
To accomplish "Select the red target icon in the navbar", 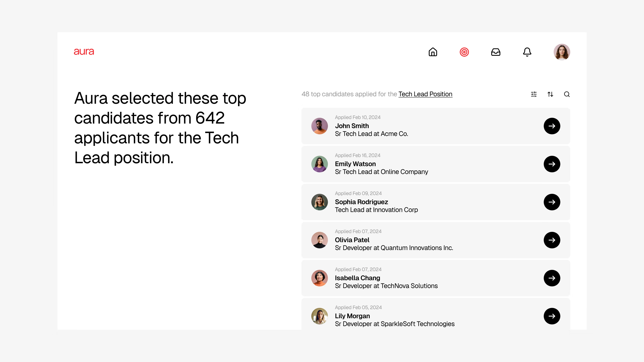I will coord(464,52).
